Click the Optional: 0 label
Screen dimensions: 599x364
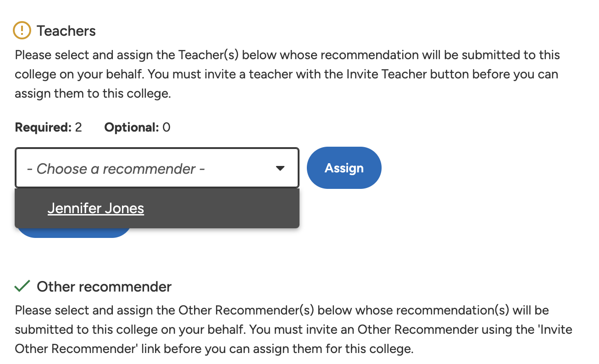click(x=136, y=127)
